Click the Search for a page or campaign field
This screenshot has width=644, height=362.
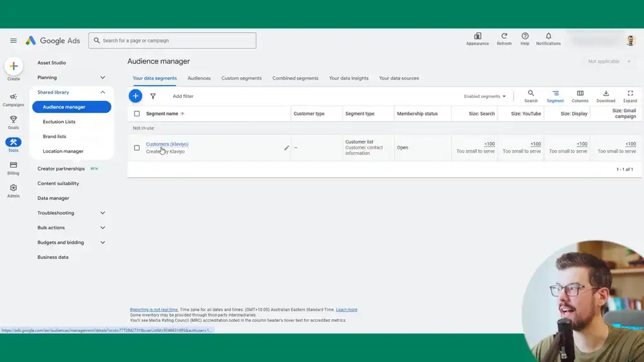coord(172,40)
